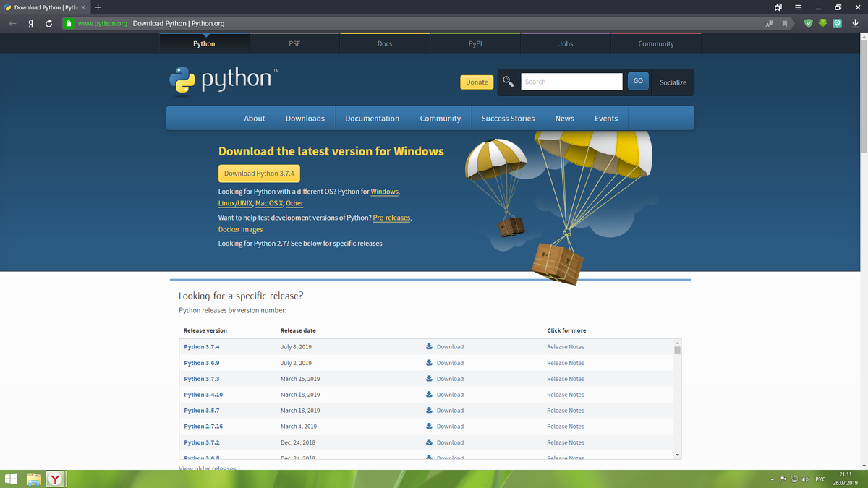Viewport: 868px width, 488px height.
Task: Click the download icon for Python 3.7.2
Action: [429, 442]
